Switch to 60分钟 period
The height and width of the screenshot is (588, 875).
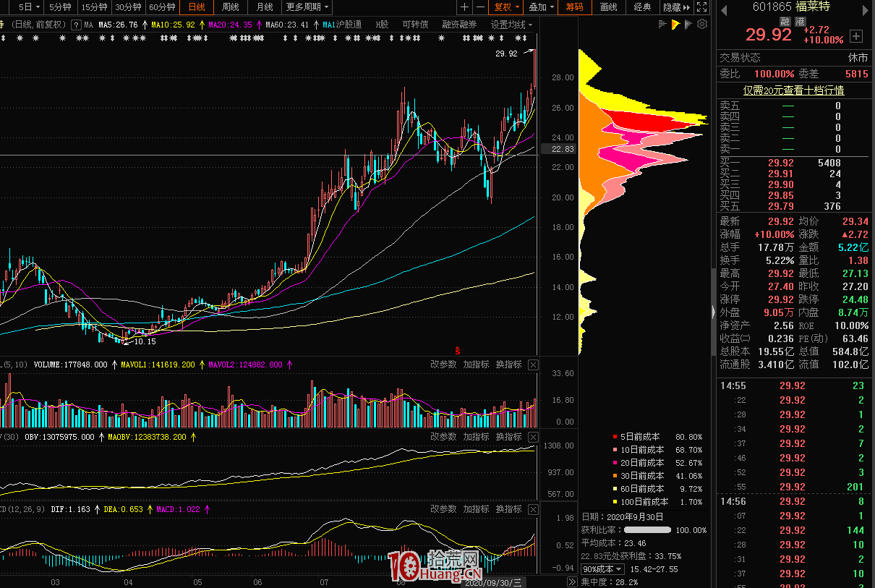point(162,7)
